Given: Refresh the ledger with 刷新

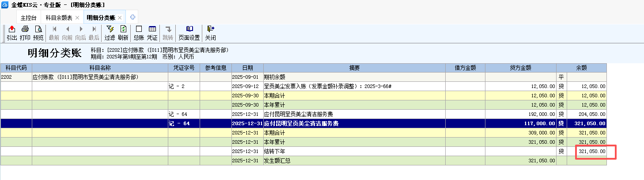Looking at the screenshot, I should tap(123, 33).
